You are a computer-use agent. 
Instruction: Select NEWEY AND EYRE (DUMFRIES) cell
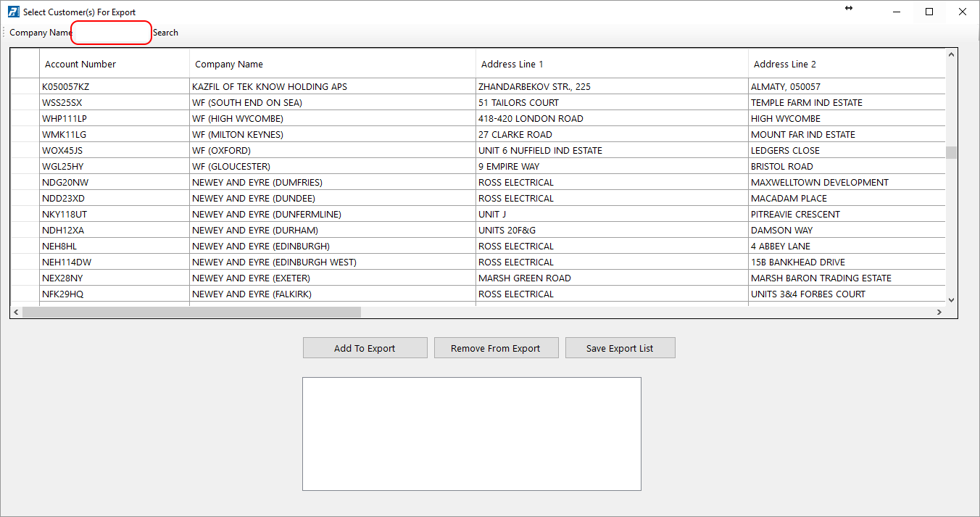pos(333,182)
